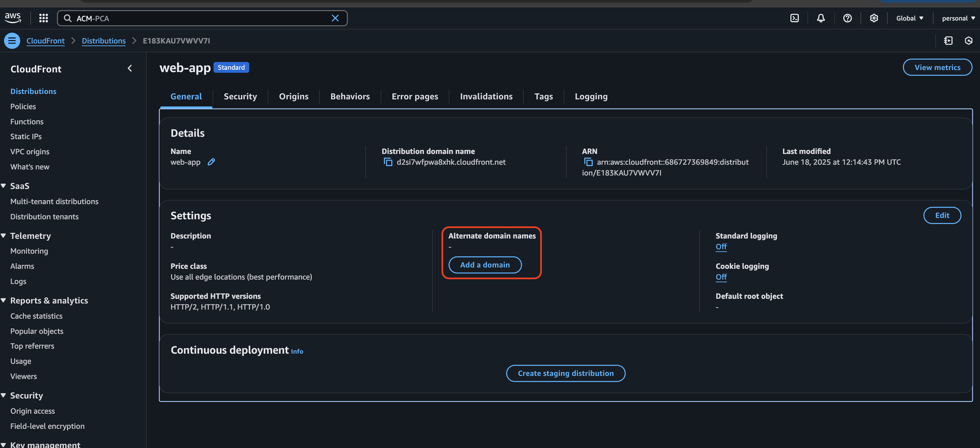Open Functions in the sidebar
This screenshot has height=448, width=980.
coord(27,122)
